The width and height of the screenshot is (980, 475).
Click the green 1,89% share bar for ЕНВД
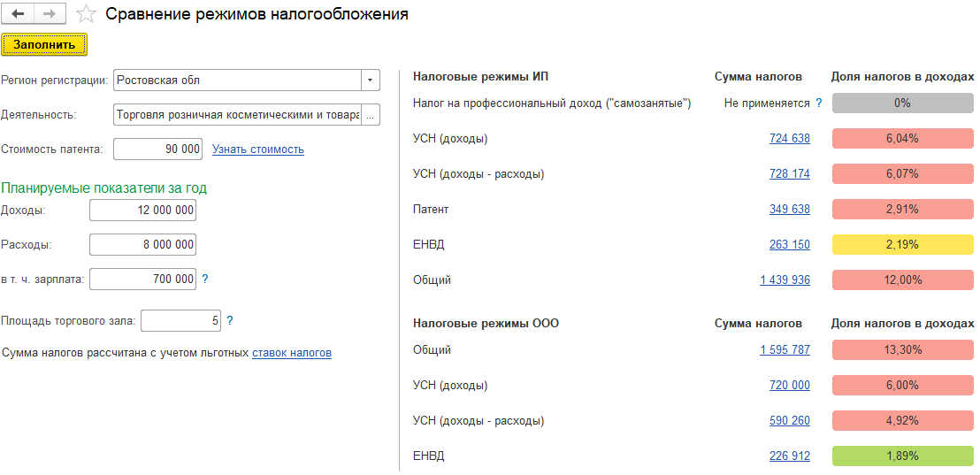[902, 456]
